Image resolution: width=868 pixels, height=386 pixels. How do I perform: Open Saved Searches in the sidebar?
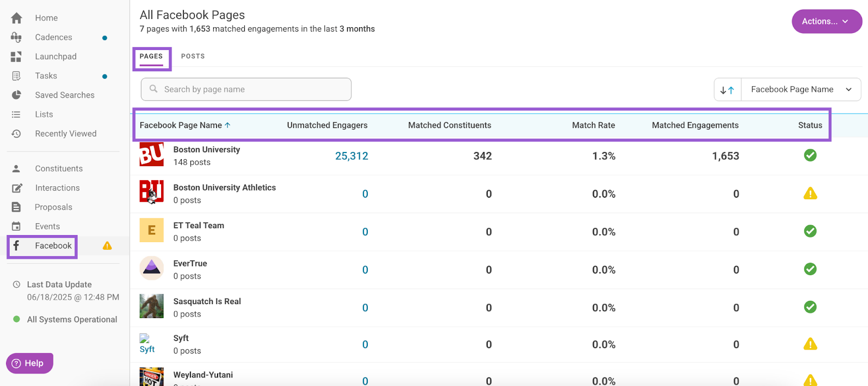point(65,95)
